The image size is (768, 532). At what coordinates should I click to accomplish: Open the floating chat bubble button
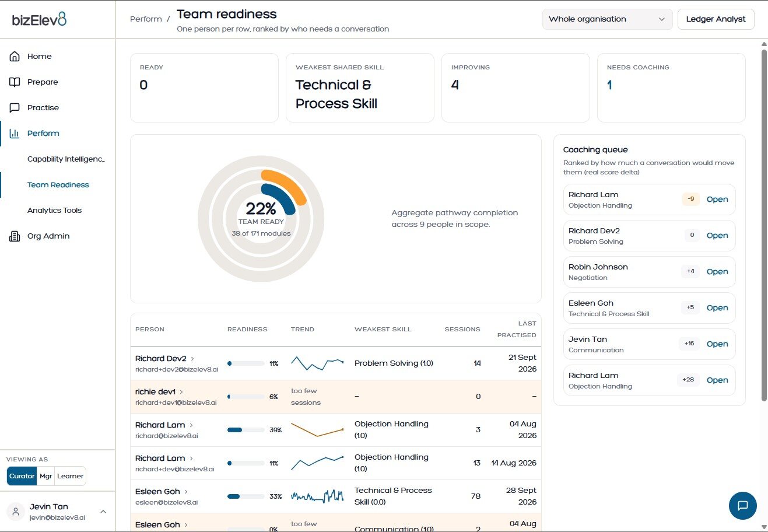pos(742,506)
